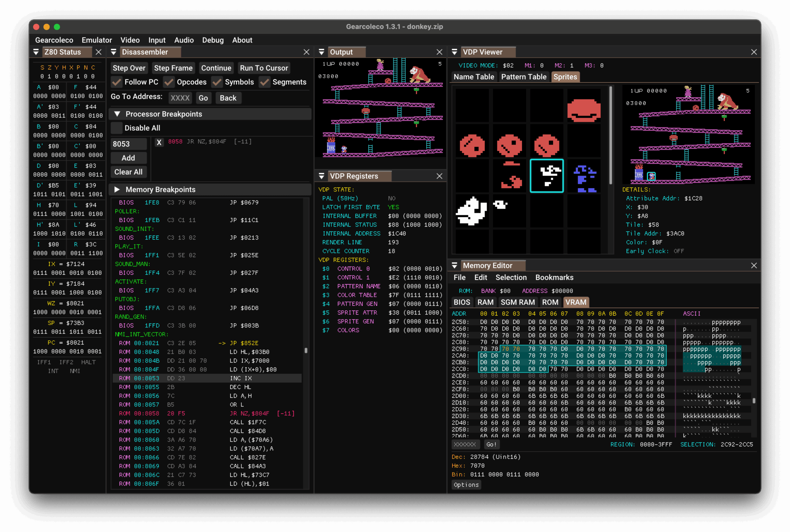This screenshot has width=790, height=532.
Task: Click the XXXX Go To Address field
Action: (x=180, y=98)
